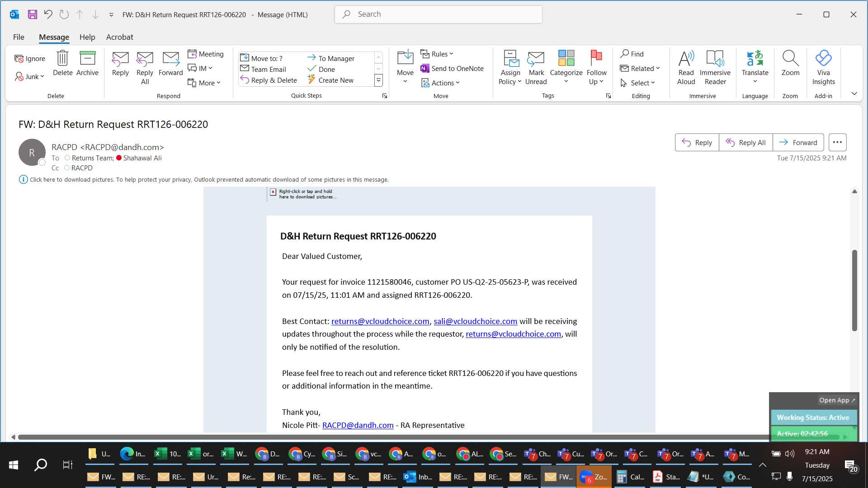Open Quick Steps dialog launcher

click(x=385, y=96)
